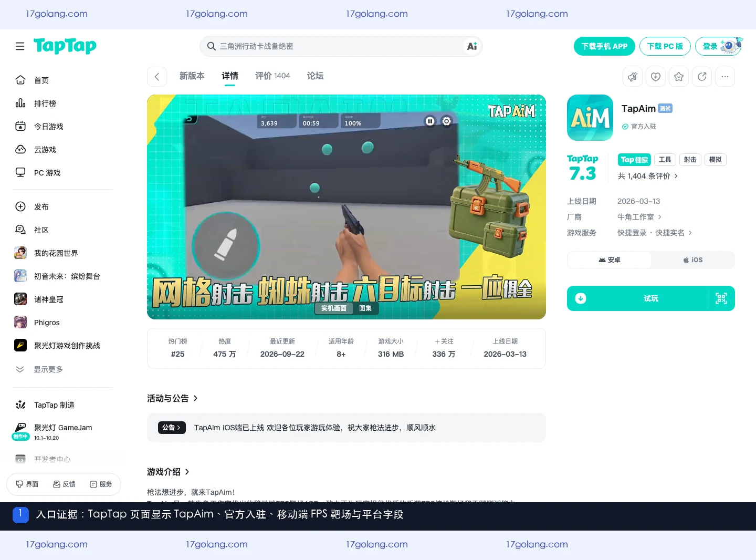Expand 活动与公告 section

[x=172, y=398]
